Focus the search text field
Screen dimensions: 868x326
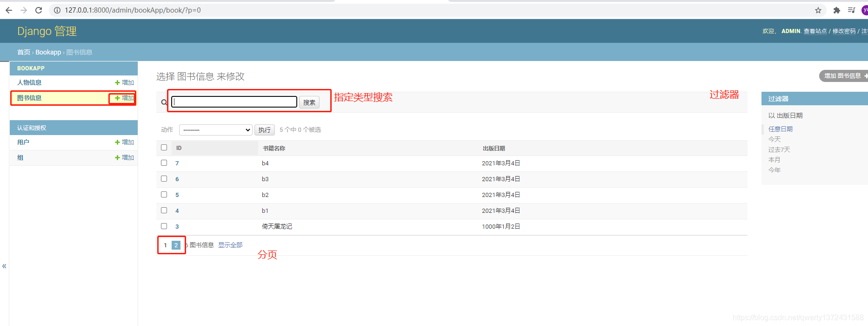(234, 102)
